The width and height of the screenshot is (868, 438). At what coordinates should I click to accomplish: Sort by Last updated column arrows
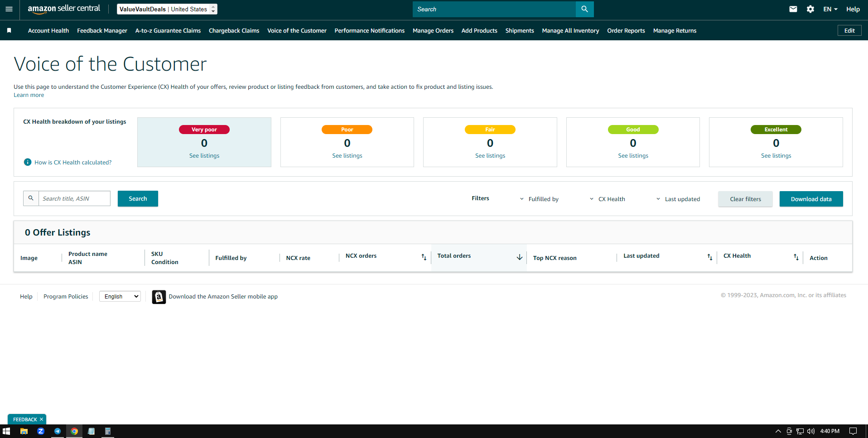(x=710, y=257)
